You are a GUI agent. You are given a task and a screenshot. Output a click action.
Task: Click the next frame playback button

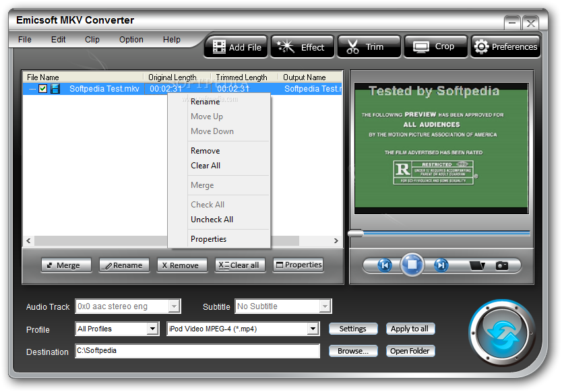(x=441, y=265)
